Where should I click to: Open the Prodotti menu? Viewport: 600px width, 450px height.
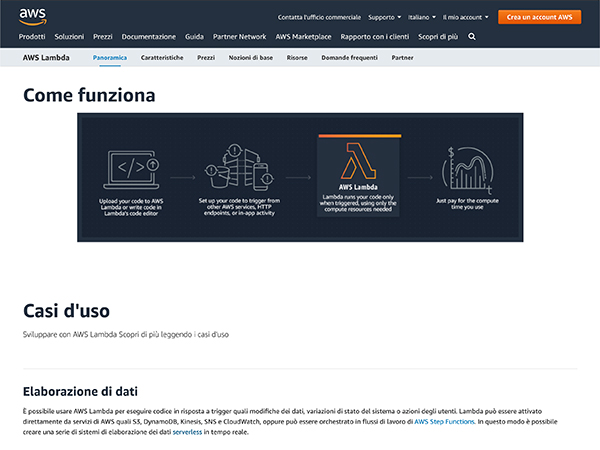pos(32,37)
